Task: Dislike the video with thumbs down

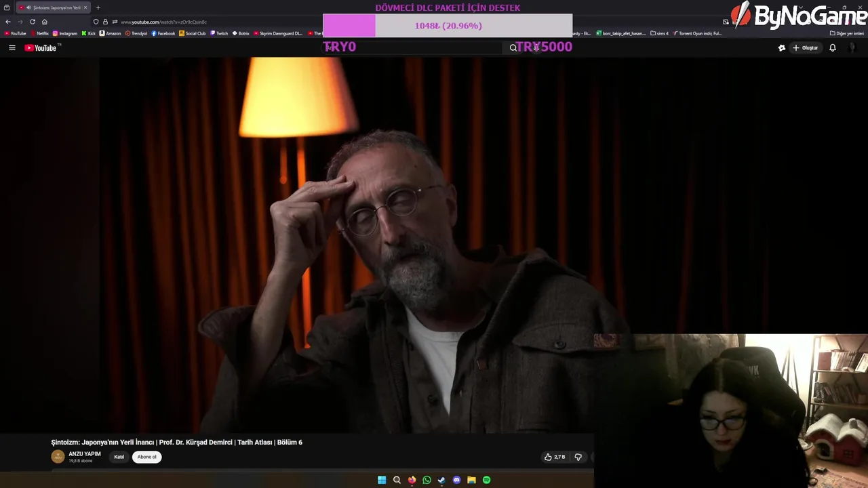Action: 578,457
